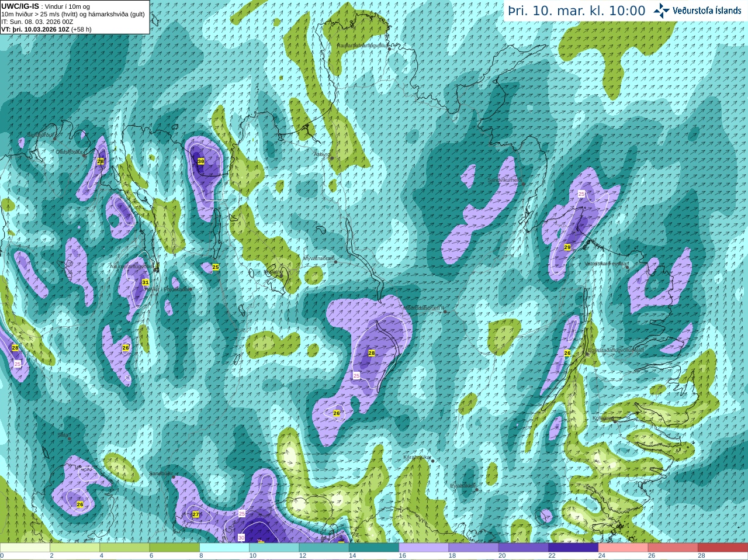Click the Vatnsskarð eystra station label
Image resolution: width=748 pixels, height=560 pixels.
606,264
